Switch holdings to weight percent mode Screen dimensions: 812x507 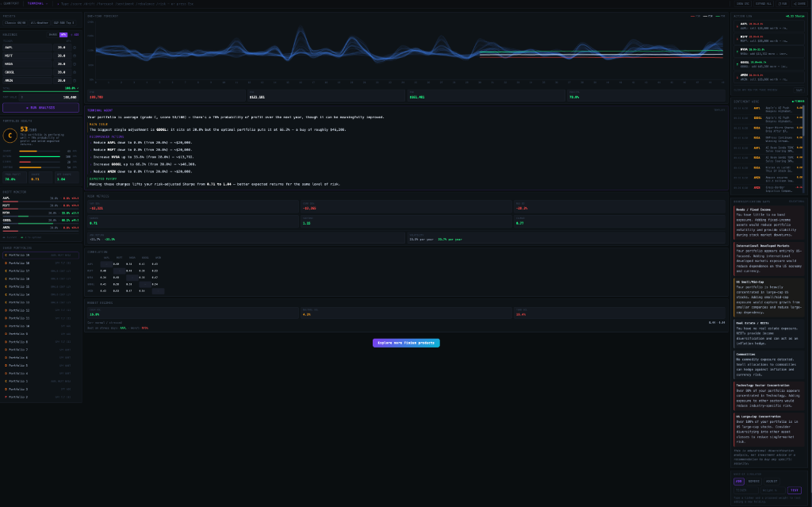tap(63, 35)
